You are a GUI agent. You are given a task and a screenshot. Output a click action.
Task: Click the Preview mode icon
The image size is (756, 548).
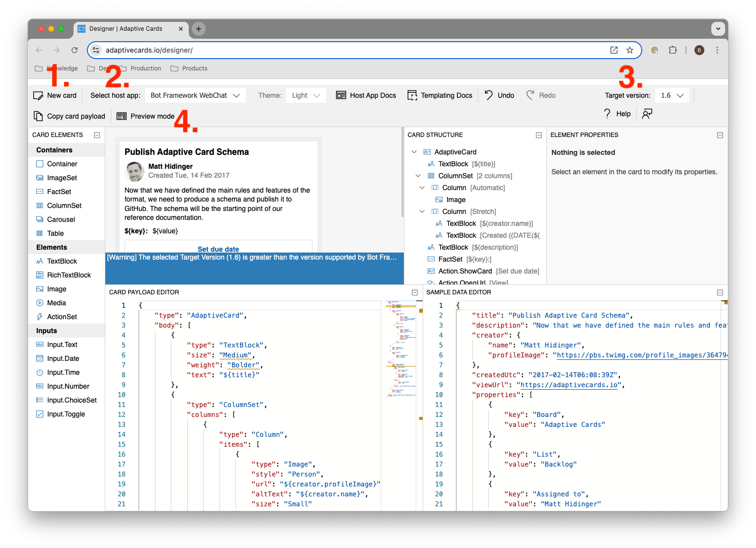[122, 116]
